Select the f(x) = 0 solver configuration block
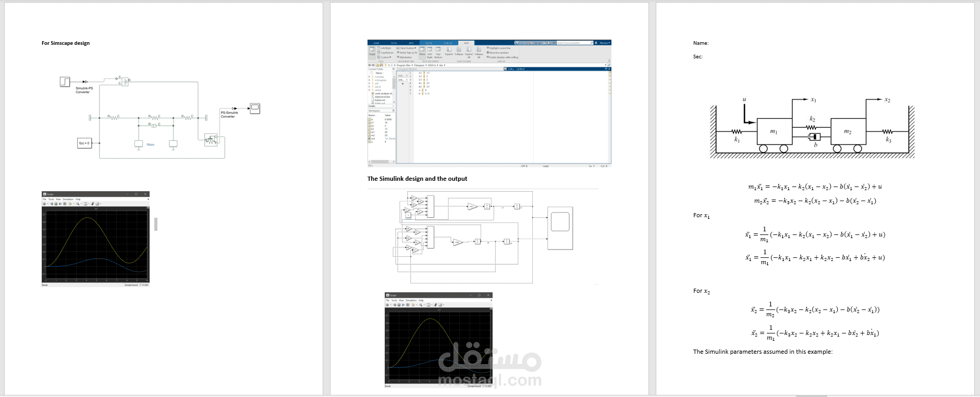This screenshot has height=397, width=980. (84, 143)
